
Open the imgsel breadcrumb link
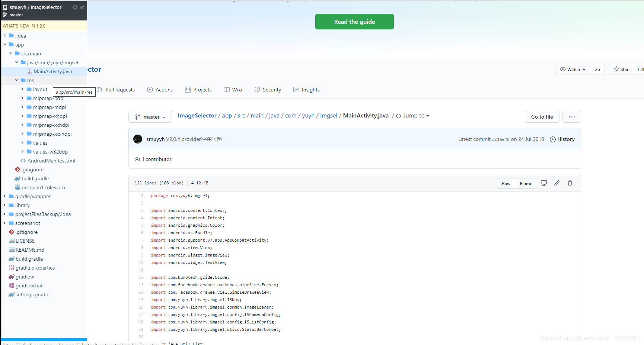(x=329, y=116)
